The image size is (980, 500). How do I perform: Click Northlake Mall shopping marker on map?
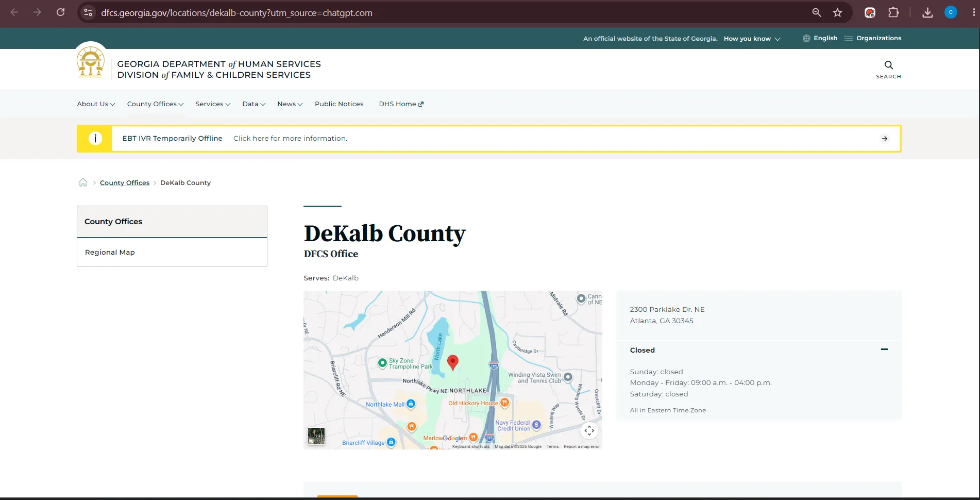[411, 404]
